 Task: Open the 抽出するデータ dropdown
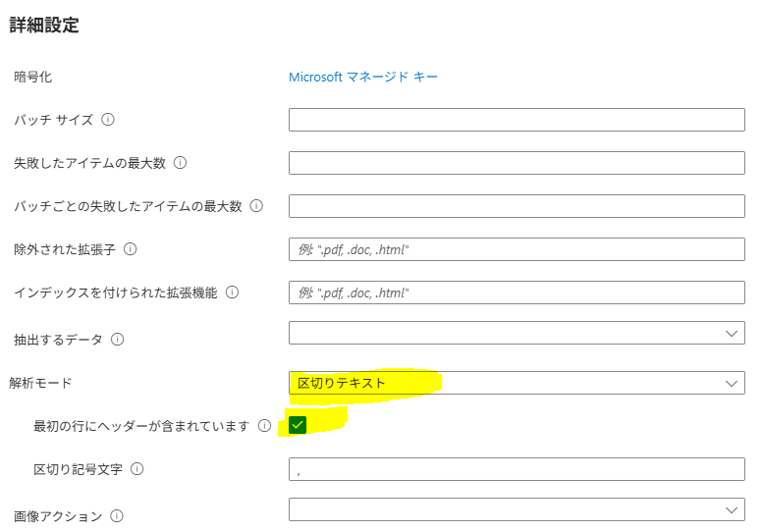pyautogui.click(x=517, y=334)
